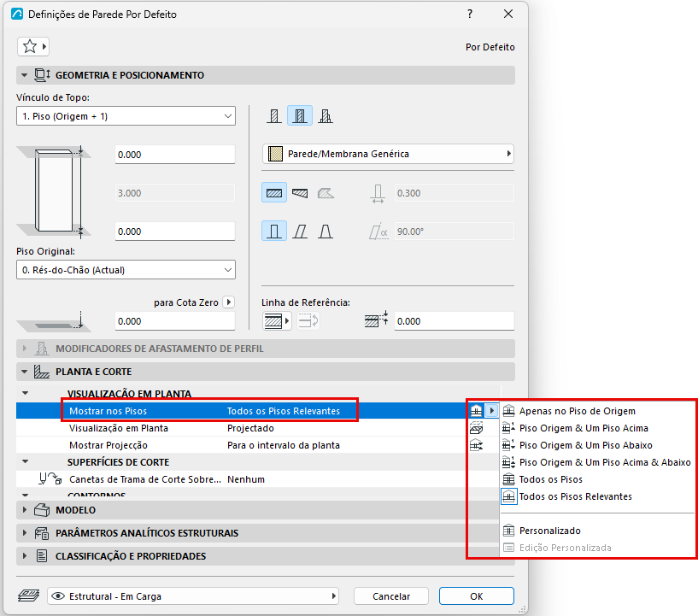Click the help question mark button
Screen dimensions: 698x616
pos(470,14)
